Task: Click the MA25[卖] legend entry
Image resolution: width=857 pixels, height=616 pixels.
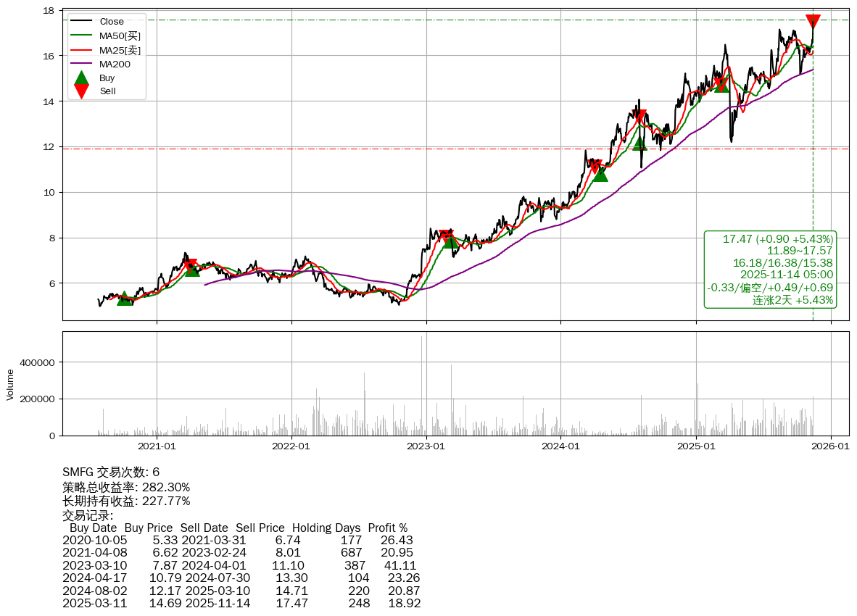Action: (120, 50)
